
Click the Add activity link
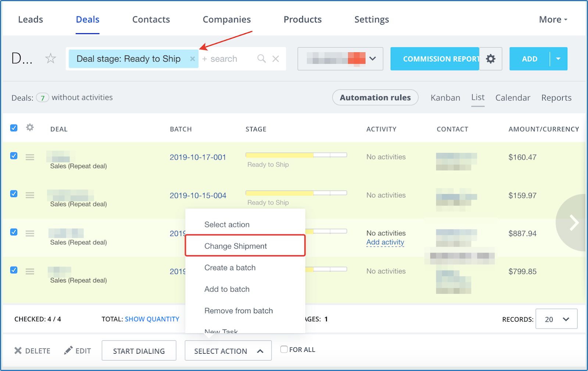385,242
